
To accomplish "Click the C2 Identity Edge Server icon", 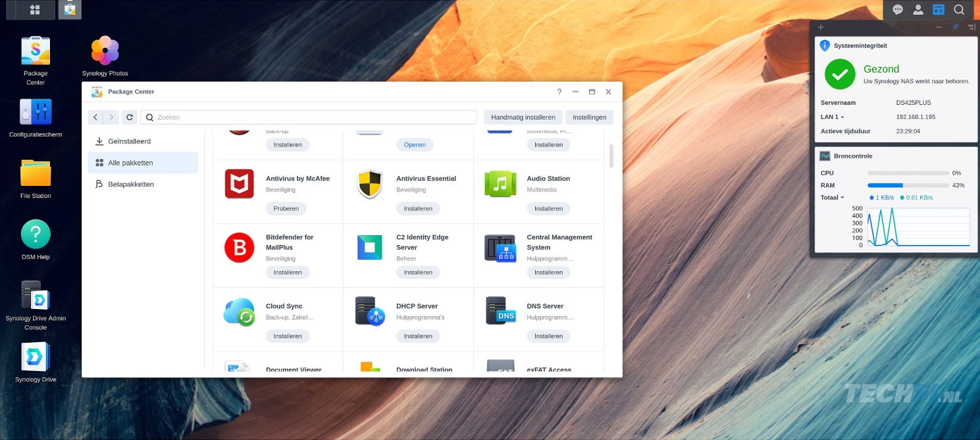I will coord(370,248).
